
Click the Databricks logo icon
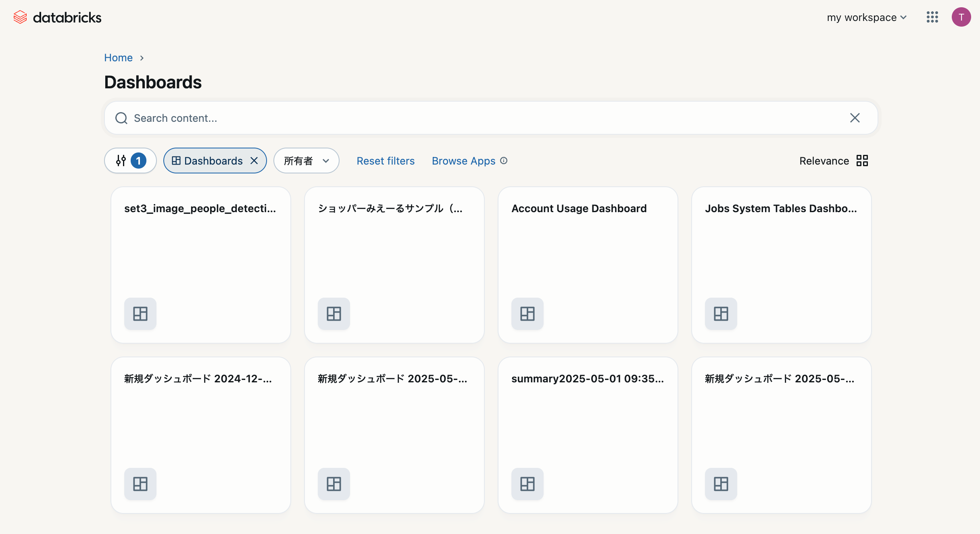[x=20, y=17]
